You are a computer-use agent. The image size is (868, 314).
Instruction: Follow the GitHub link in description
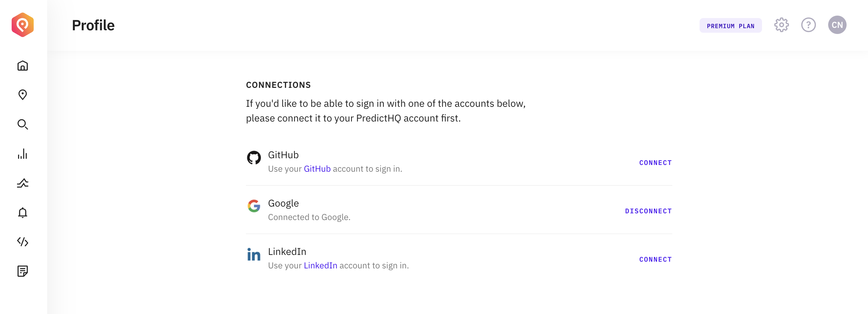tap(317, 169)
